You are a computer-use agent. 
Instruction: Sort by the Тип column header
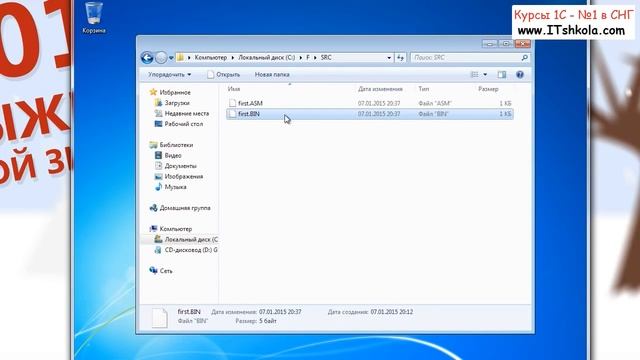tap(423, 89)
